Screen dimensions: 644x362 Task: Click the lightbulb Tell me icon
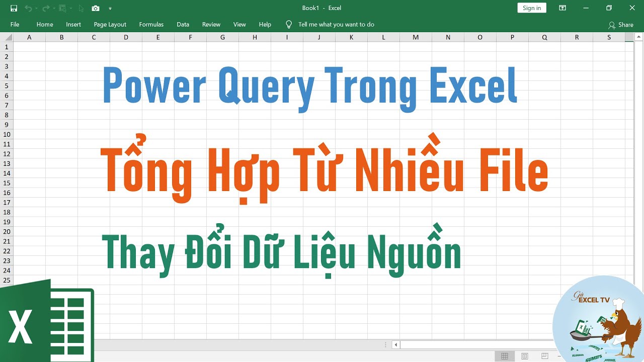(x=289, y=24)
